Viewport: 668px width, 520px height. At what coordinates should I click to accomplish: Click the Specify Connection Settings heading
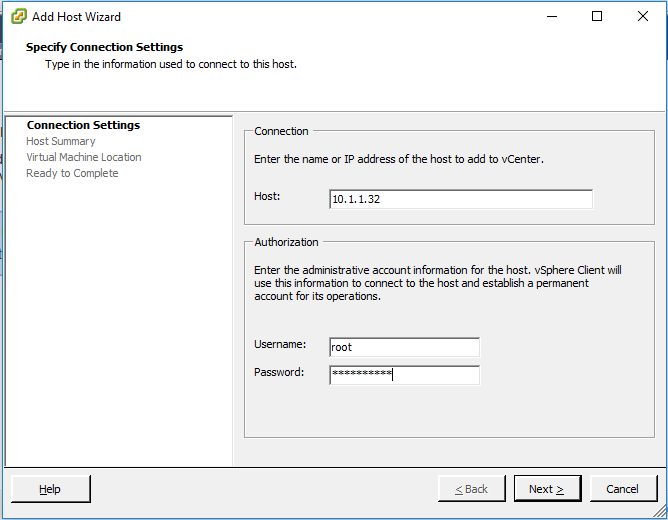pyautogui.click(x=104, y=47)
